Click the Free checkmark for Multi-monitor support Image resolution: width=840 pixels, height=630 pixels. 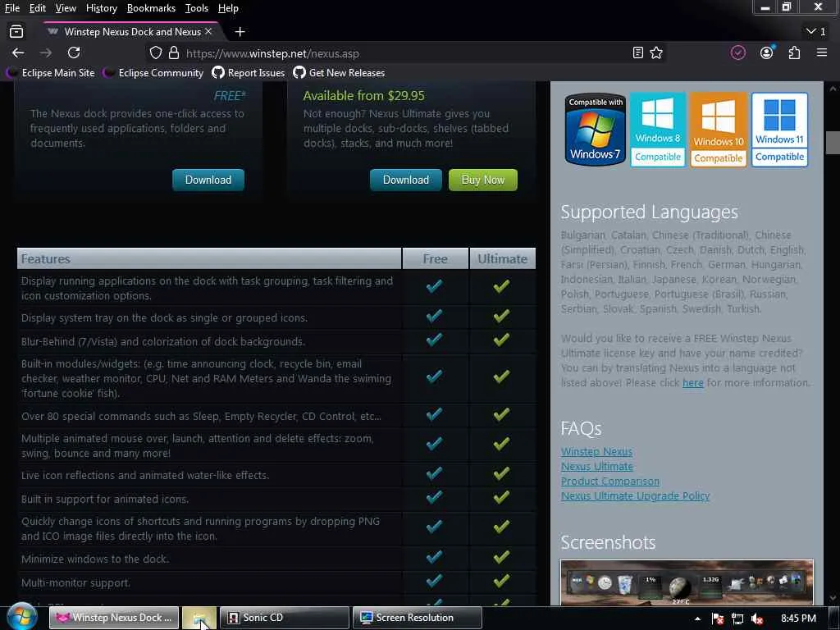[435, 581]
